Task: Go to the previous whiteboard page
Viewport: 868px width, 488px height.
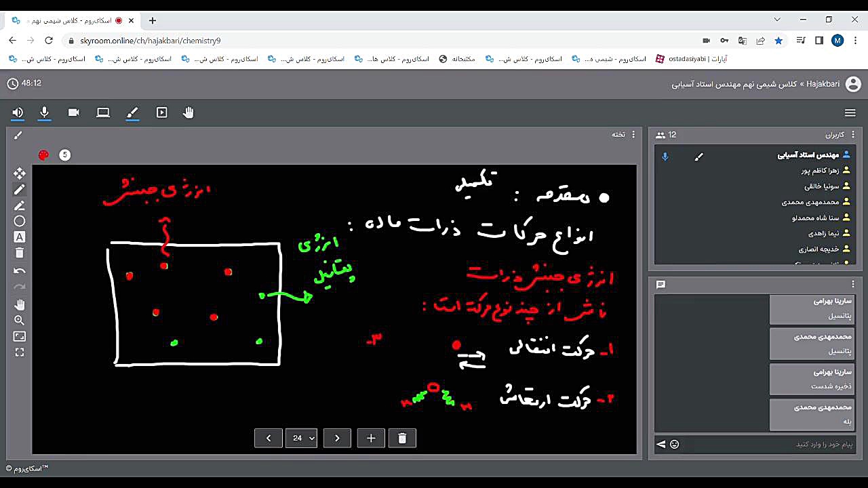Action: point(269,439)
